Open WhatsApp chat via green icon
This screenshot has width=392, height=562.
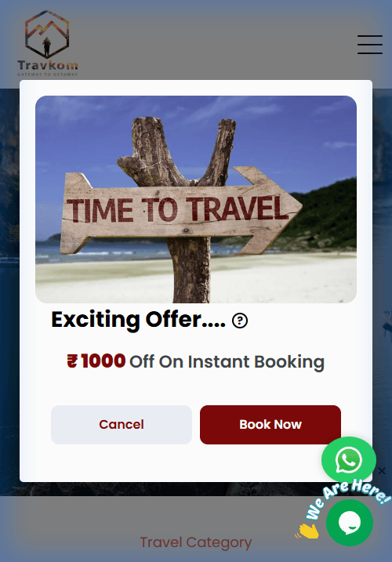[x=349, y=460]
